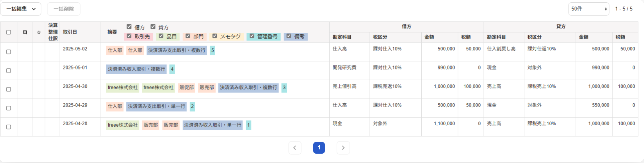Click the date 2025-04-30
The image size is (644, 163).
tap(75, 86)
